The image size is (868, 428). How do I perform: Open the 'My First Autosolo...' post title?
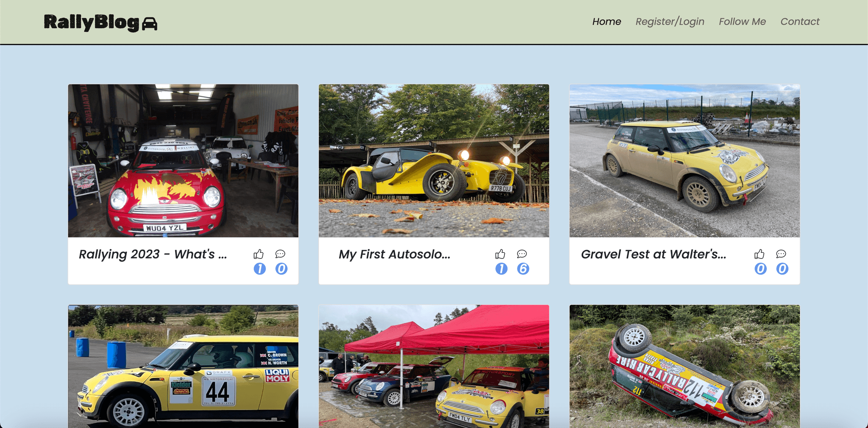[394, 254]
